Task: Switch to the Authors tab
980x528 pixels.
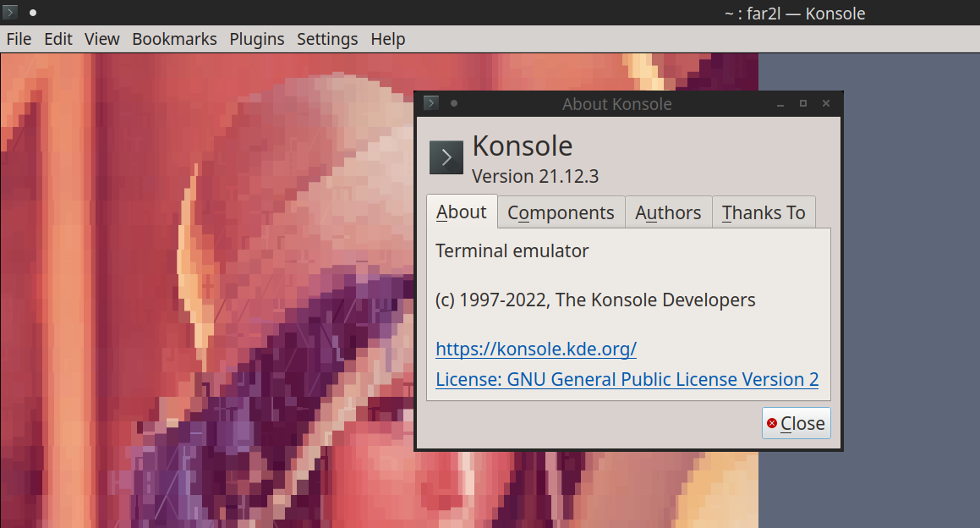Action: point(668,212)
